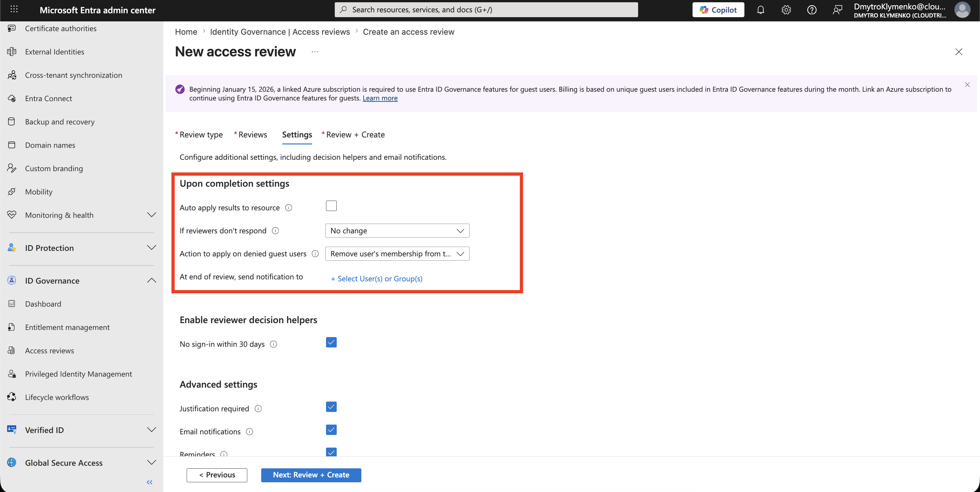Viewport: 980px width, 492px height.
Task: Uncheck Email notifications
Action: 331,429
